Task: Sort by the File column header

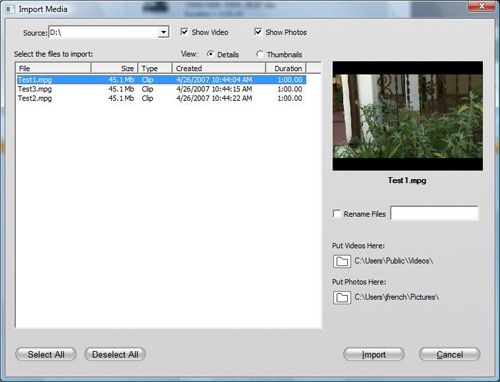Action: 53,68
